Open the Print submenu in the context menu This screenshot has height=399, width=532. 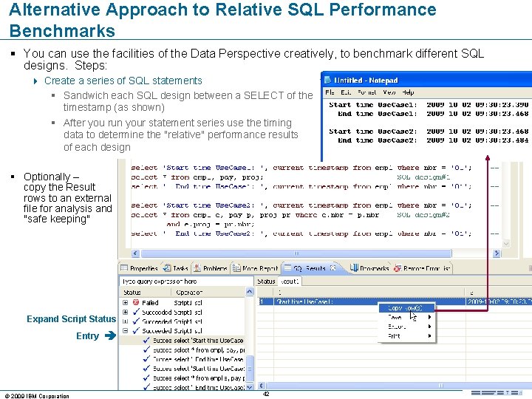click(406, 336)
